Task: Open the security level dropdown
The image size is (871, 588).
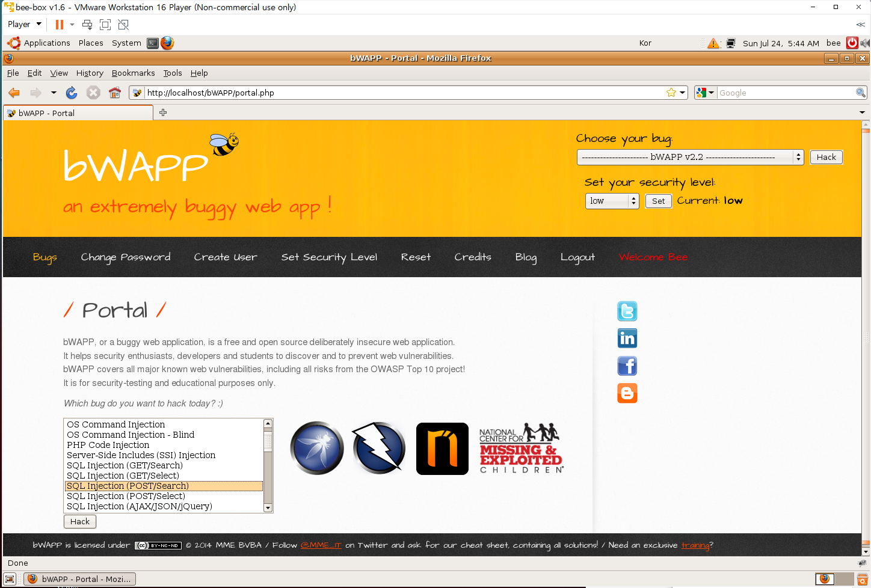Action: [612, 201]
